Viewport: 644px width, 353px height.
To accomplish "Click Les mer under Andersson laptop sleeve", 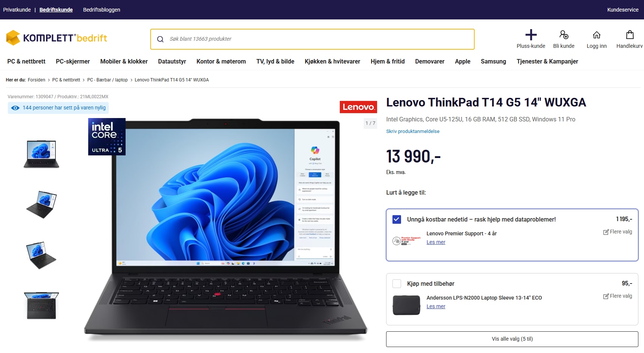I will [x=436, y=306].
